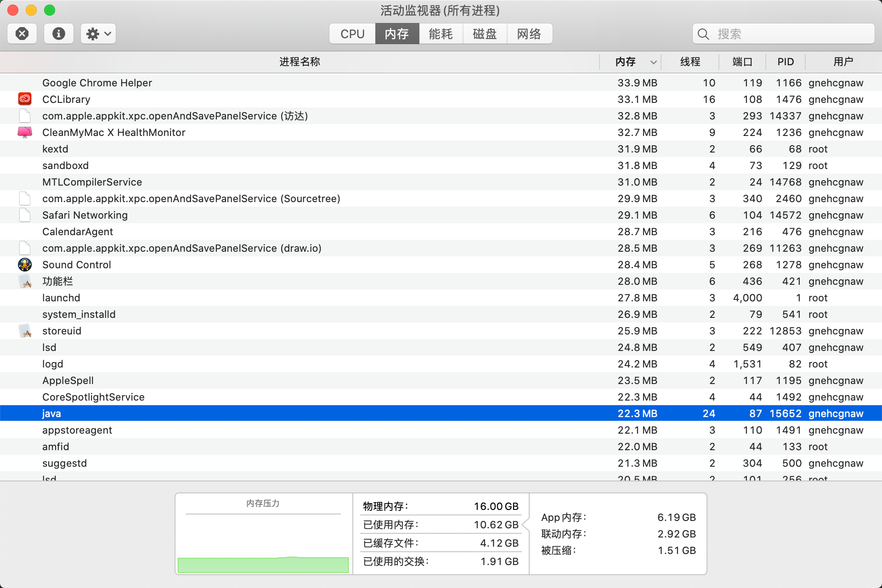882x588 pixels.
Task: Click the CleanMyMac X HealthMonitor icon
Action: (25, 132)
